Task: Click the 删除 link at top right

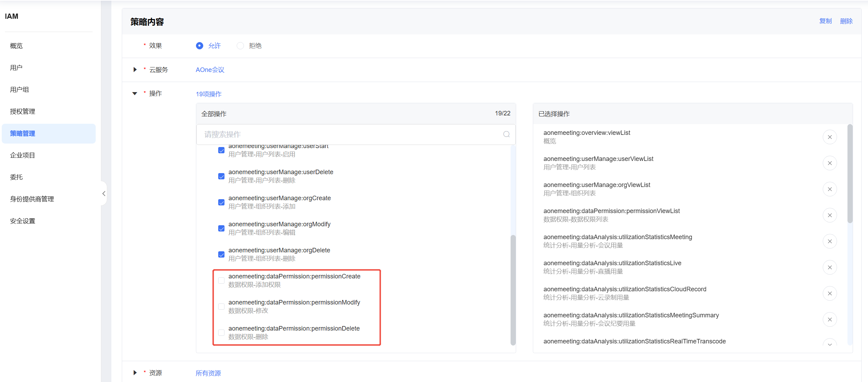Action: (846, 21)
